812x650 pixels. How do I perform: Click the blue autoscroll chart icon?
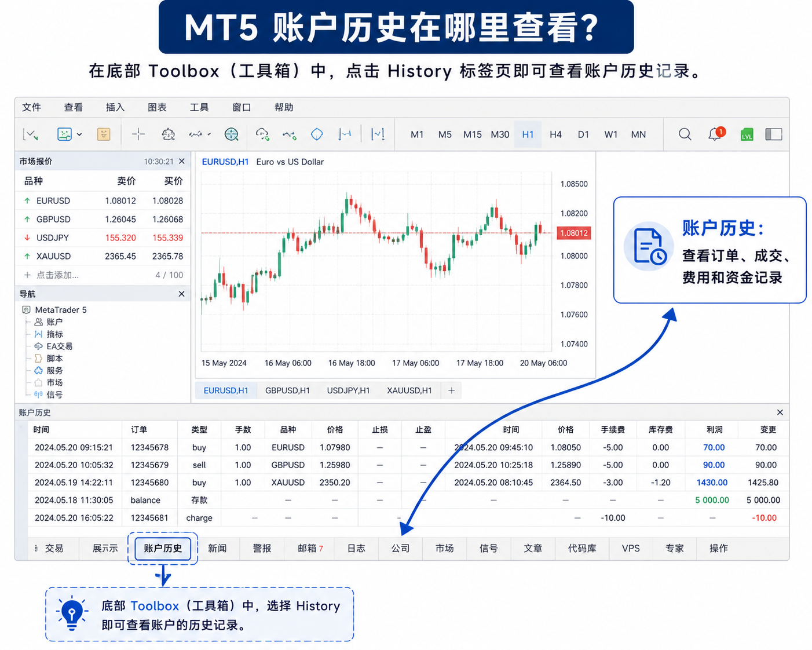point(378,134)
